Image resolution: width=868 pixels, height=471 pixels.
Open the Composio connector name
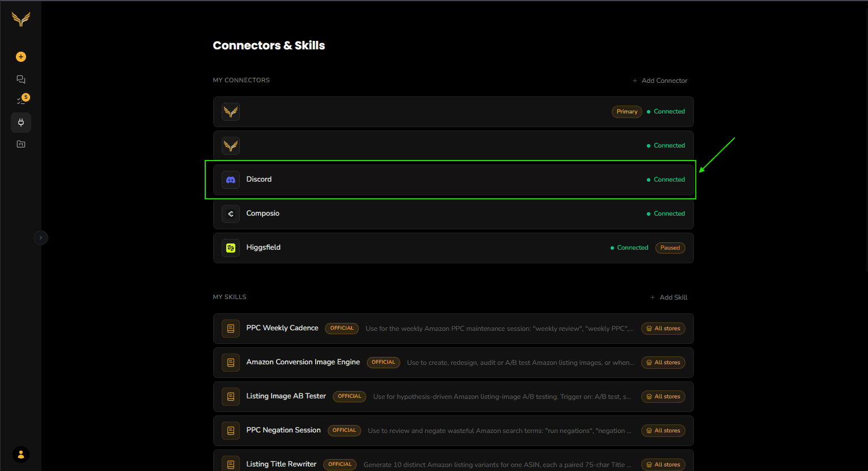[x=263, y=213]
